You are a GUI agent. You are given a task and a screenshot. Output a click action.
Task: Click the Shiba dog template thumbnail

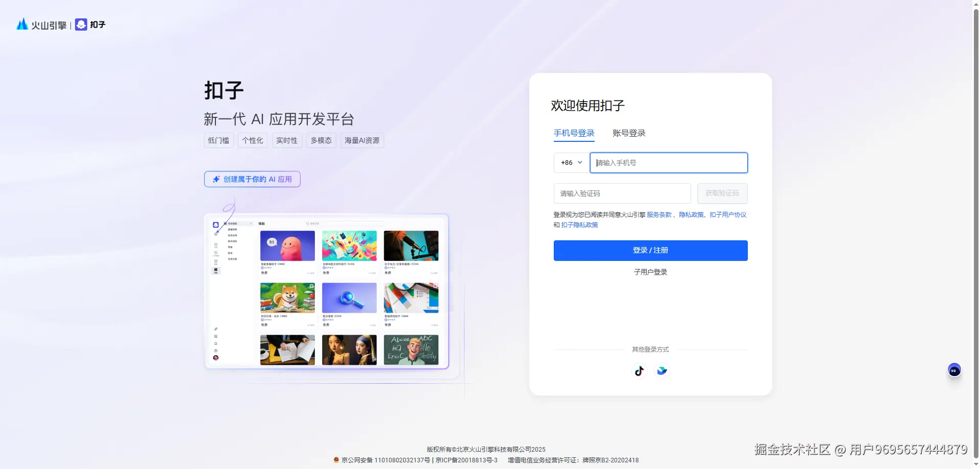pyautogui.click(x=287, y=298)
